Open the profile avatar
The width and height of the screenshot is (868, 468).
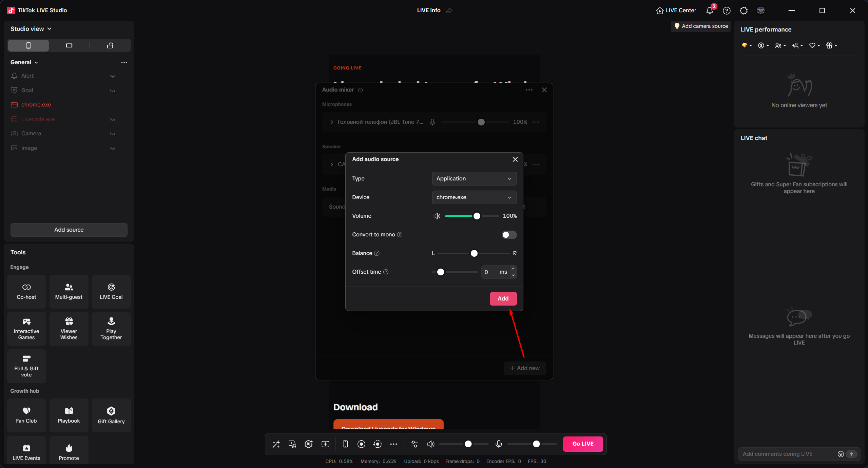click(x=761, y=11)
